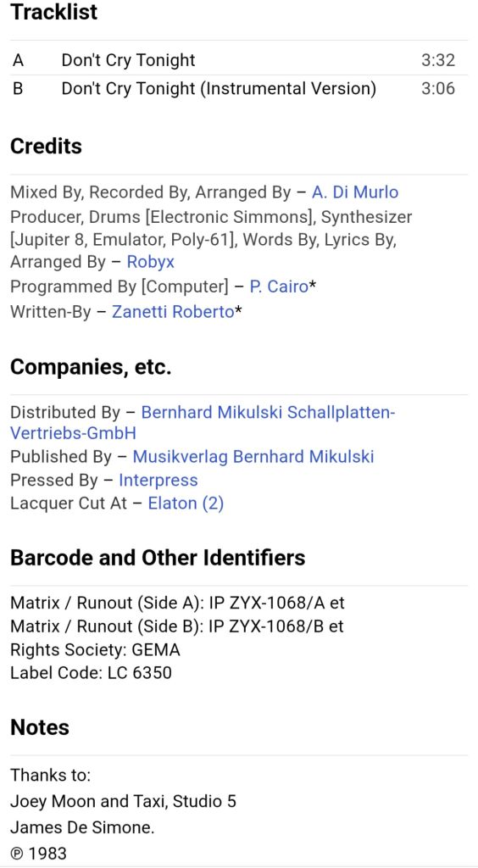Open Bernhard Mikulski Schallplatten-Vertriebs-GmbH distributor link

(x=203, y=422)
